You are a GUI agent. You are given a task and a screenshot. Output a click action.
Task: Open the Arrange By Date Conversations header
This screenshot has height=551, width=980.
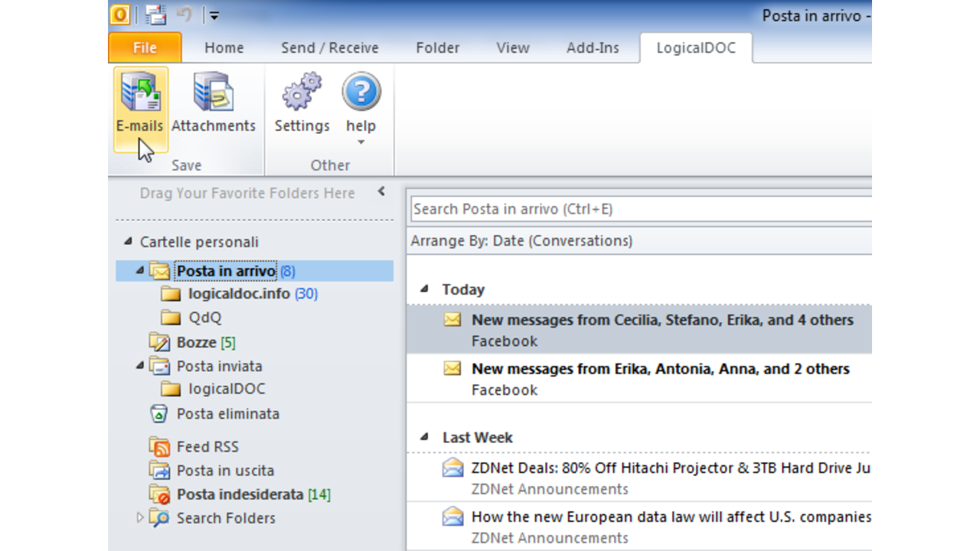pos(521,240)
